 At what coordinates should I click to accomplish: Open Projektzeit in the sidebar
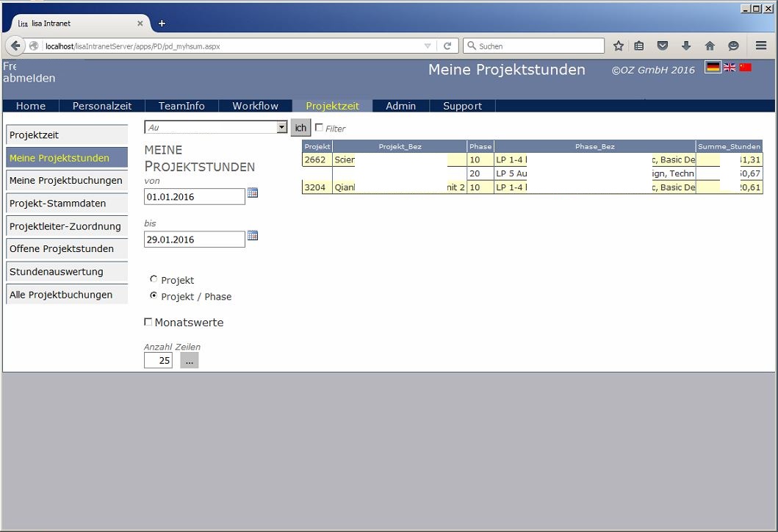click(x=67, y=135)
